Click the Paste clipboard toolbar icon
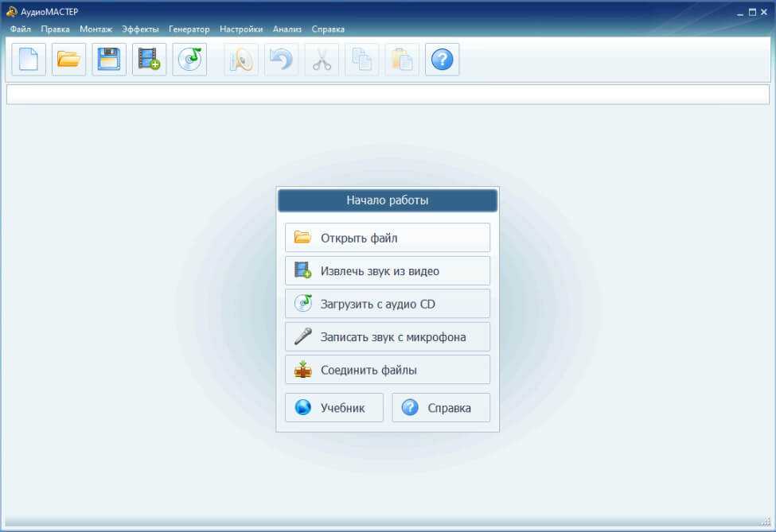Viewport: 776px width, 532px height. 402,60
